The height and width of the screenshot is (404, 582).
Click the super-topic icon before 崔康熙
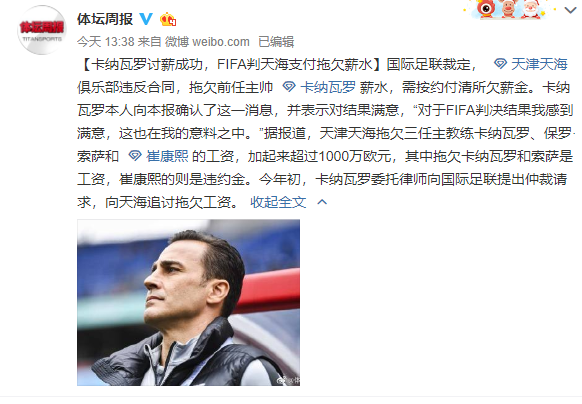135,156
